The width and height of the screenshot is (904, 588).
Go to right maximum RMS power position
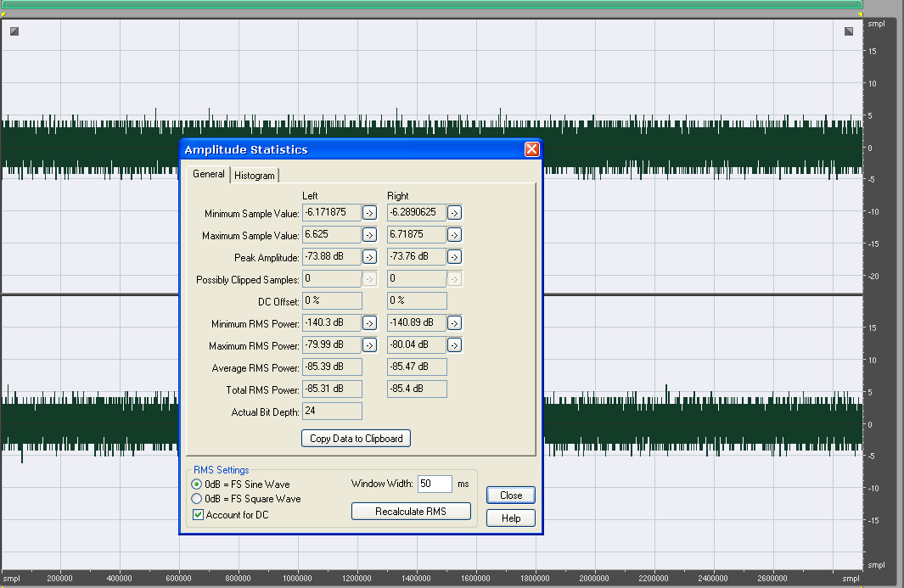[454, 345]
